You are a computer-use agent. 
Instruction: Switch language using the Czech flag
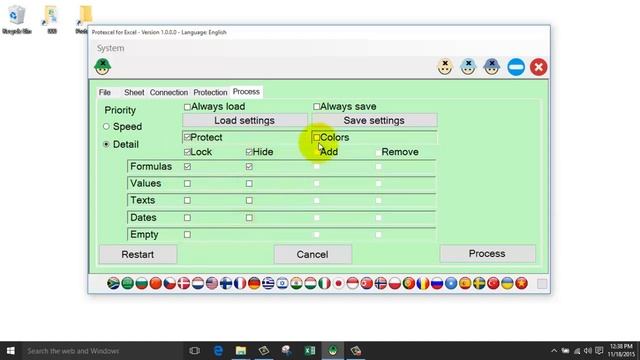coord(169,283)
